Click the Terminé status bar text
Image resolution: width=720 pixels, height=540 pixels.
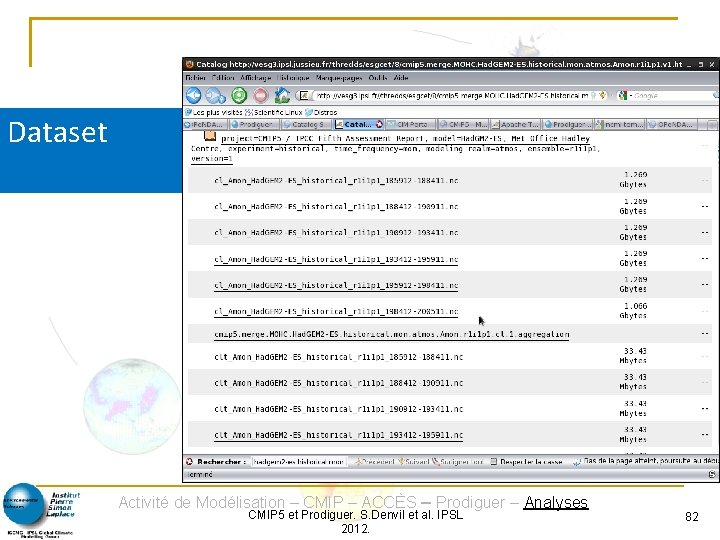(200, 474)
